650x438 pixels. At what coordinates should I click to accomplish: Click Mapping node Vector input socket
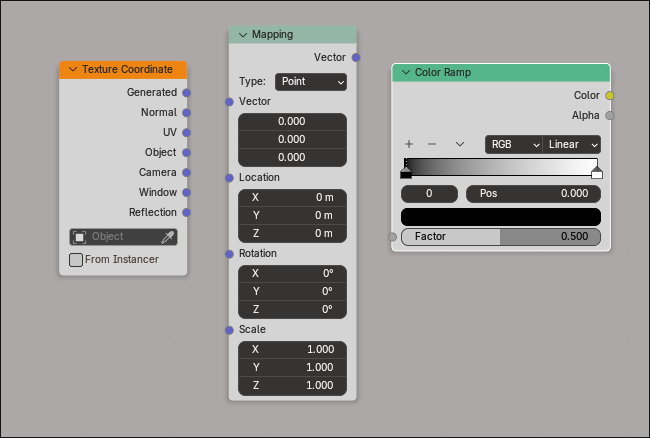pos(229,102)
